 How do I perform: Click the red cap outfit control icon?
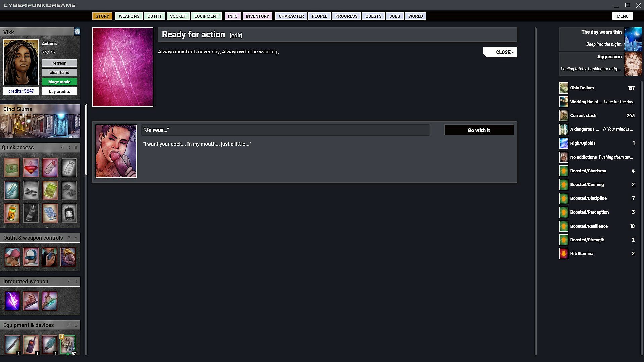pos(12,257)
